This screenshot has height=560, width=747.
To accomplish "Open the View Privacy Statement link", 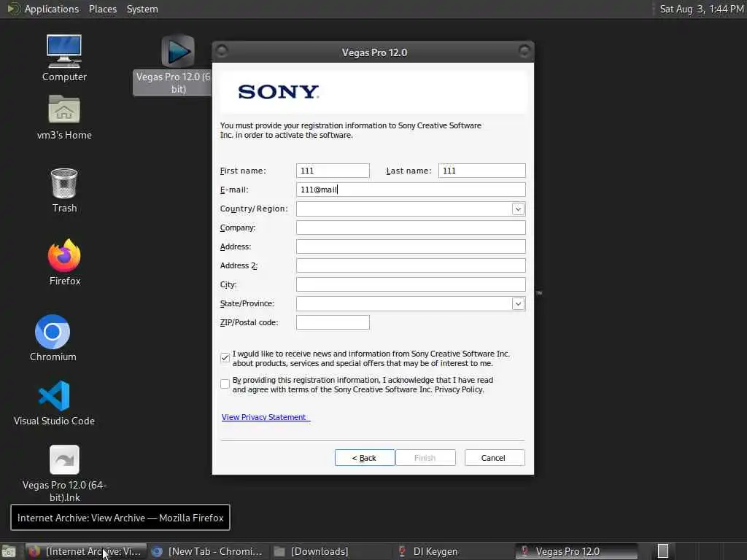I will 266,417.
